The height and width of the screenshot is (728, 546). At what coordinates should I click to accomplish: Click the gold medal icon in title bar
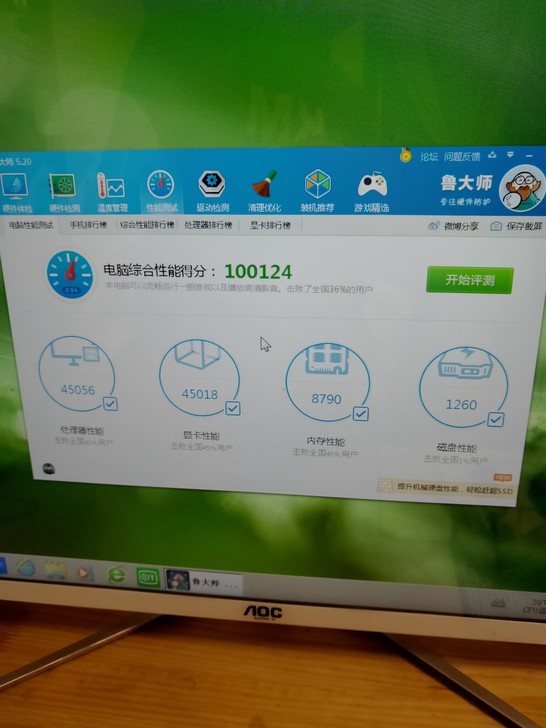point(406,155)
